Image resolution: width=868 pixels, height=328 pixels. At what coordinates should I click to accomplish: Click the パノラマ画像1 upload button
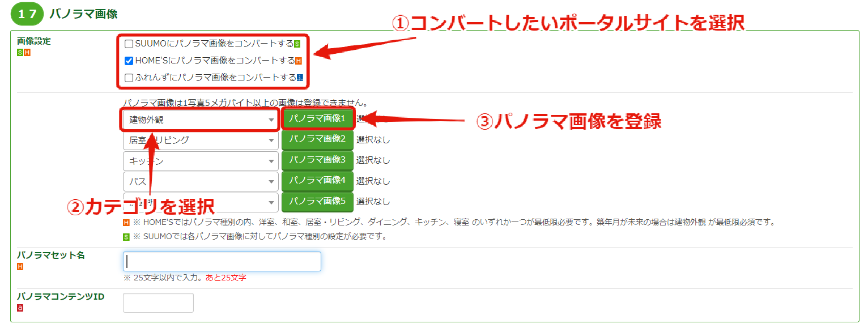point(317,118)
